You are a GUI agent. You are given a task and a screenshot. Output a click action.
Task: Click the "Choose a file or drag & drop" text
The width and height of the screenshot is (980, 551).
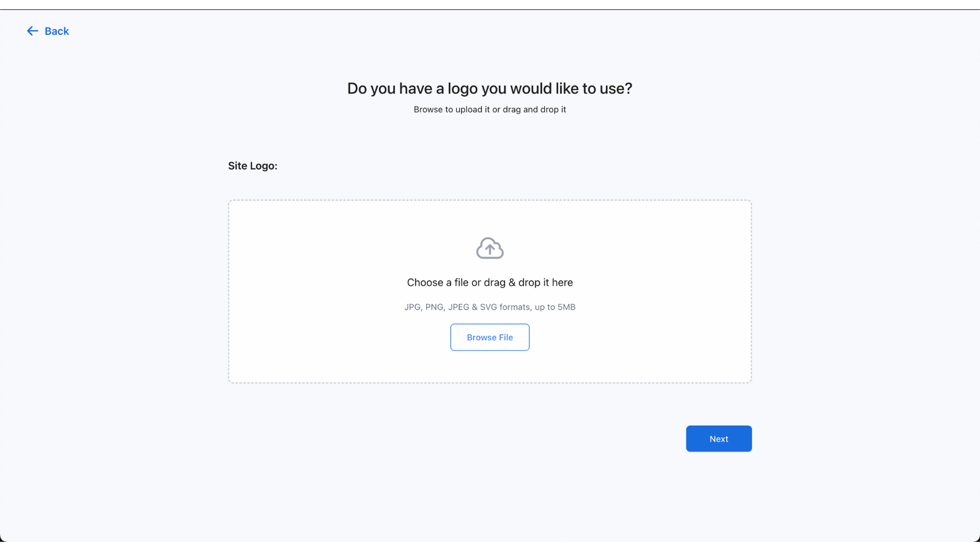coord(489,283)
